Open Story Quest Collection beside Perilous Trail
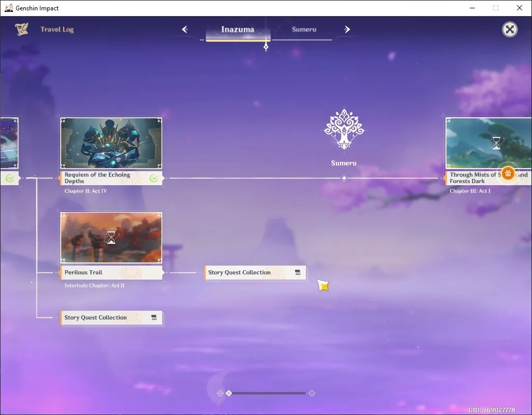This screenshot has width=532, height=415. point(255,273)
